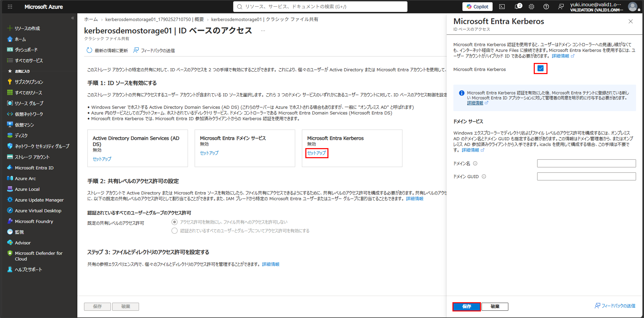Toggle the Microsoft Entra Kerberos checkbox

point(540,68)
